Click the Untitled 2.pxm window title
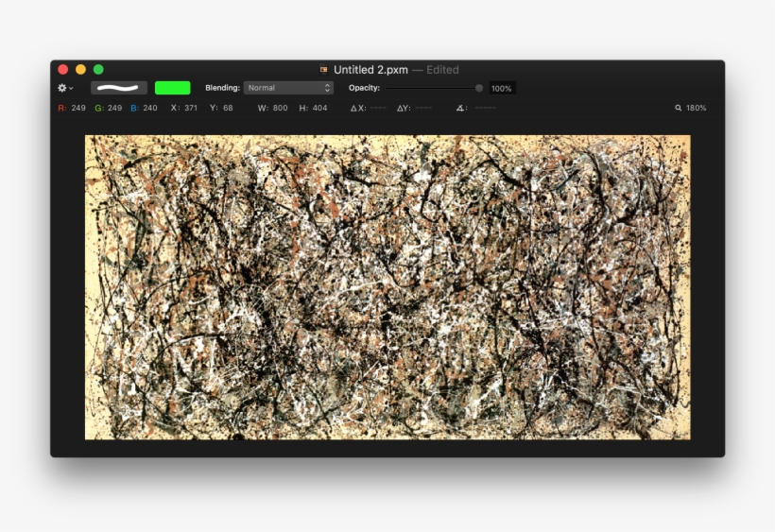 (x=370, y=70)
